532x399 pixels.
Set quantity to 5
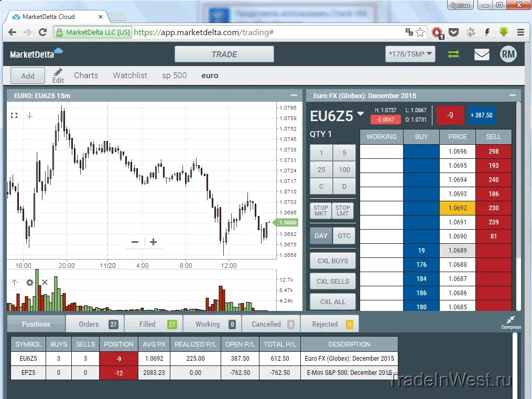(344, 153)
